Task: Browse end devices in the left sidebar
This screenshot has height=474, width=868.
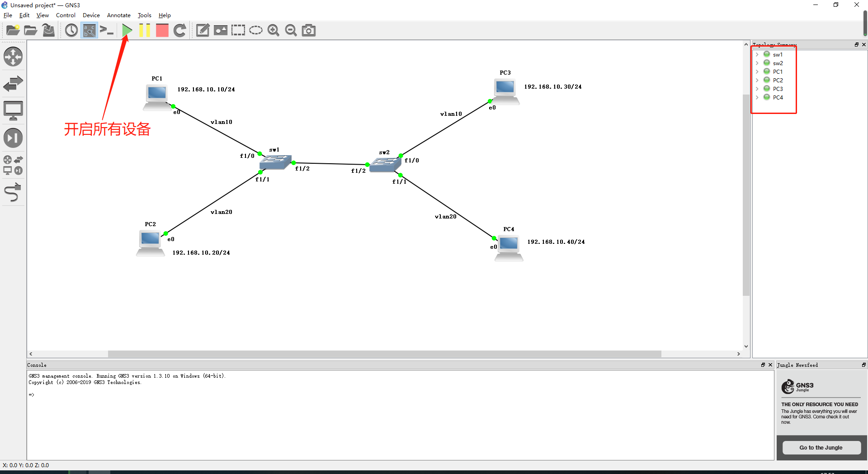Action: pos(13,110)
